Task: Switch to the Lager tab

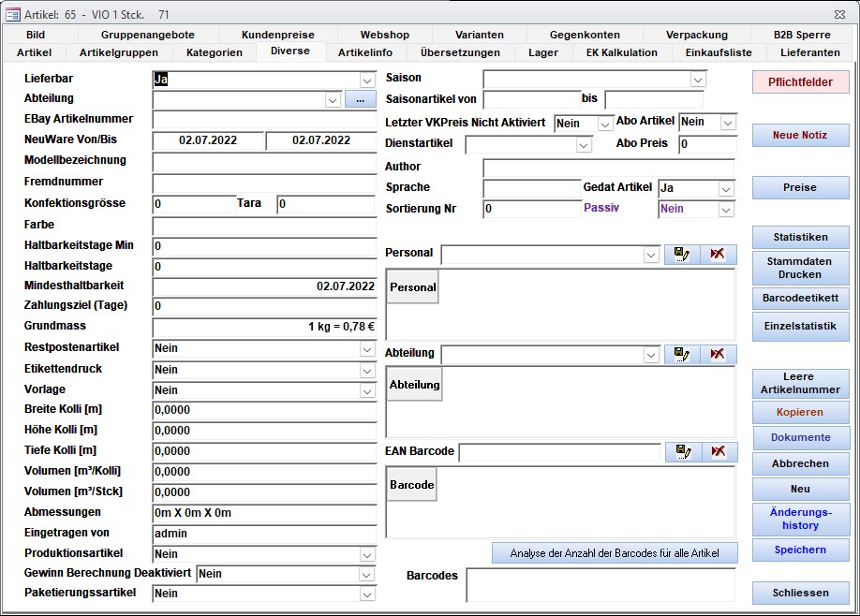Action: pos(543,52)
